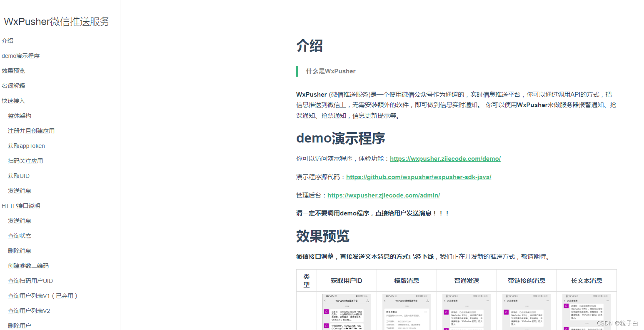Jump to 名词解释 section
Image resolution: width=644 pixels, height=330 pixels.
[13, 86]
